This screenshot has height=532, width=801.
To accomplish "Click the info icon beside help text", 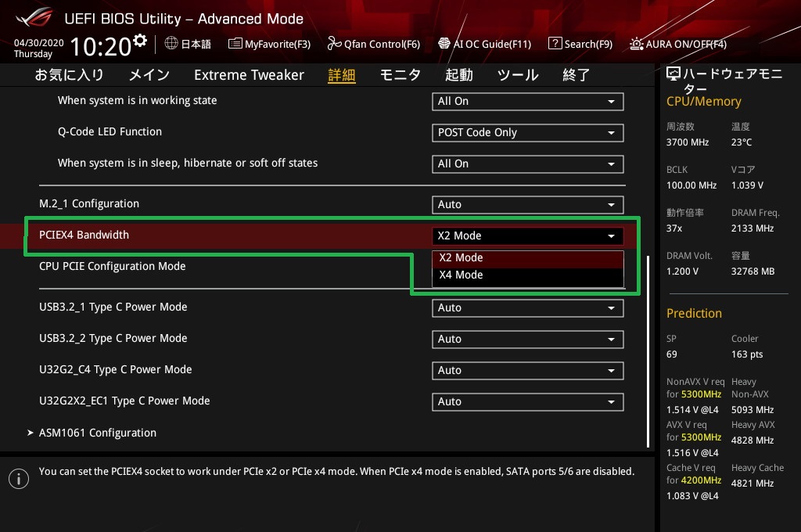I will [x=19, y=479].
